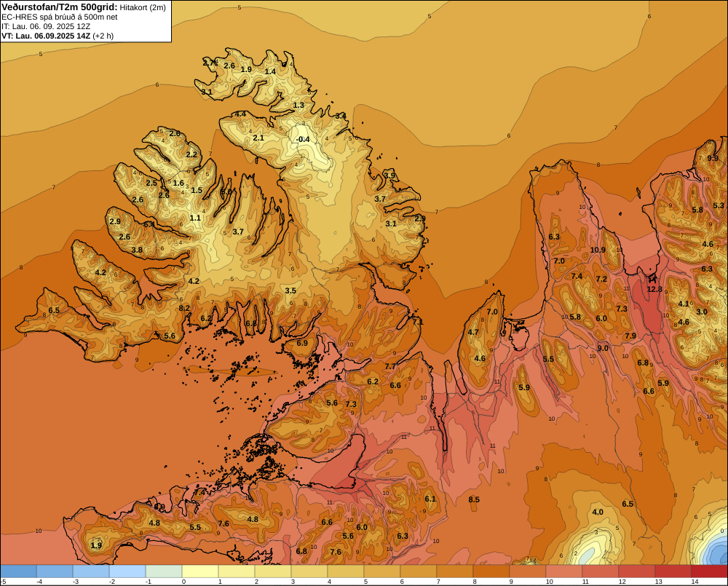Viewport: 728px width, 586px height.
Task: Select the legend swatch between -1 and 0
Action: pyautogui.click(x=164, y=571)
